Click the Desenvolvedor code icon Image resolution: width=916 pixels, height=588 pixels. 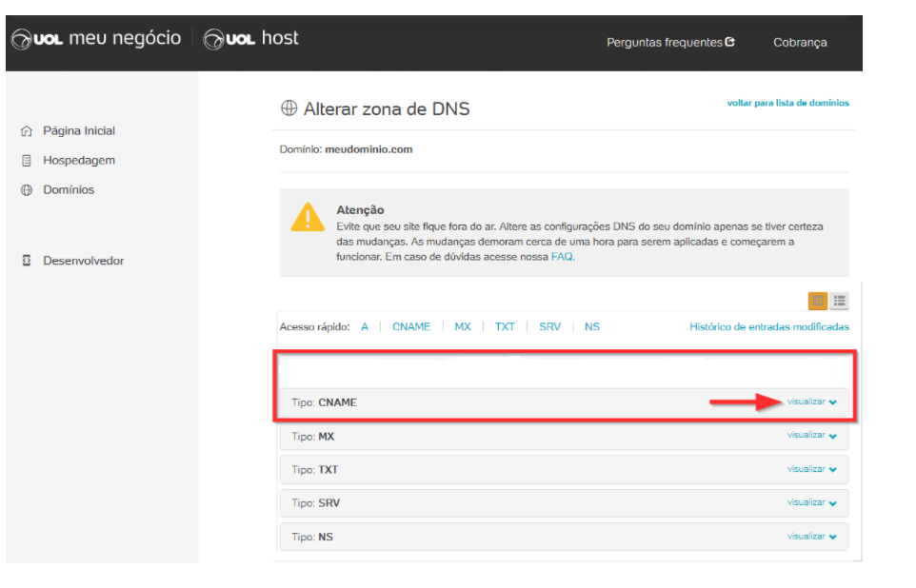[27, 261]
